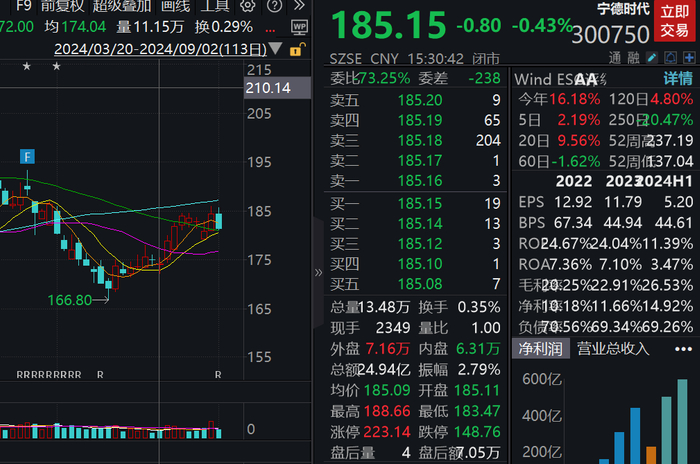Screen dimensions: 700x464
Task: Click stock name 宁德时代
Action: pos(623,9)
